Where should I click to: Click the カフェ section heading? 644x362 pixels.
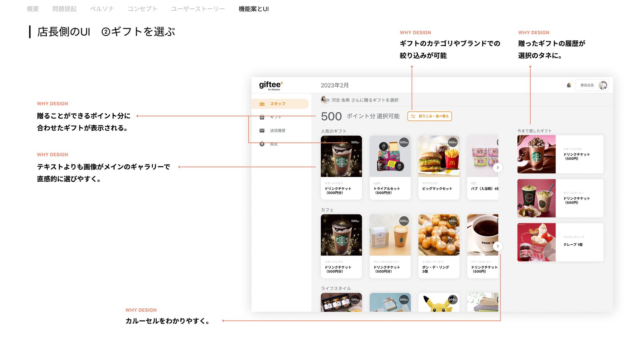pyautogui.click(x=327, y=210)
